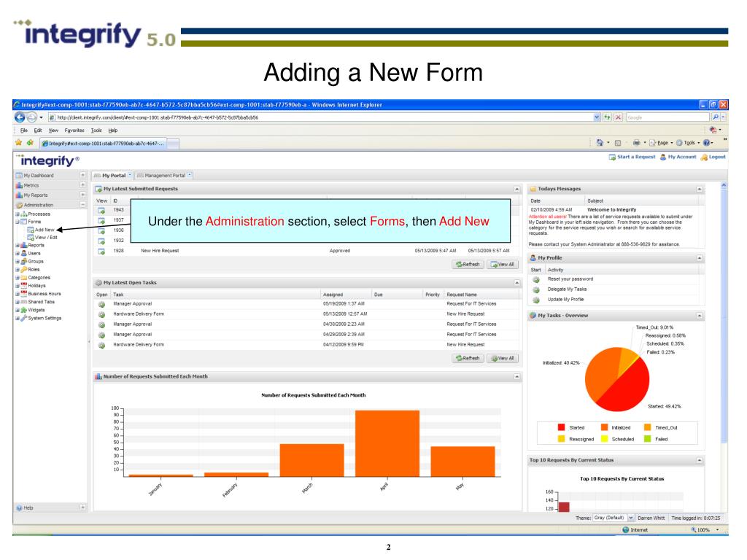This screenshot has width=747, height=560.
Task: Open the My Portal tab dropdown arrow
Action: click(130, 175)
